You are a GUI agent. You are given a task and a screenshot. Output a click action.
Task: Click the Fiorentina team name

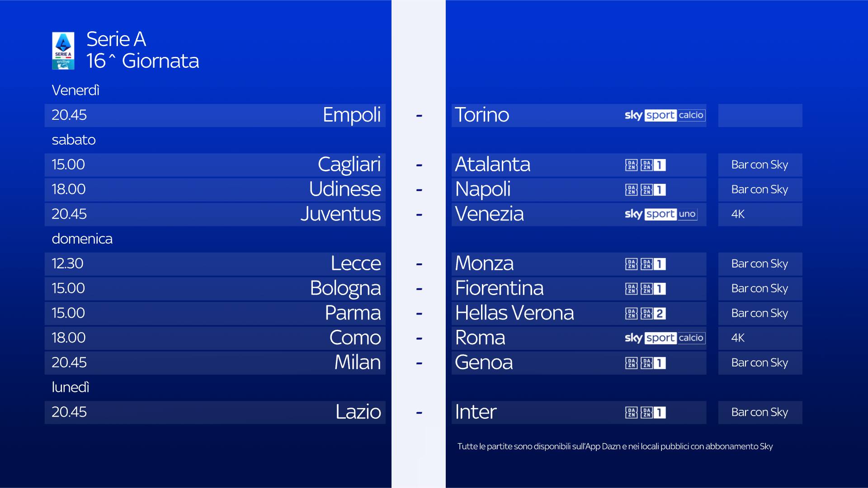click(499, 288)
